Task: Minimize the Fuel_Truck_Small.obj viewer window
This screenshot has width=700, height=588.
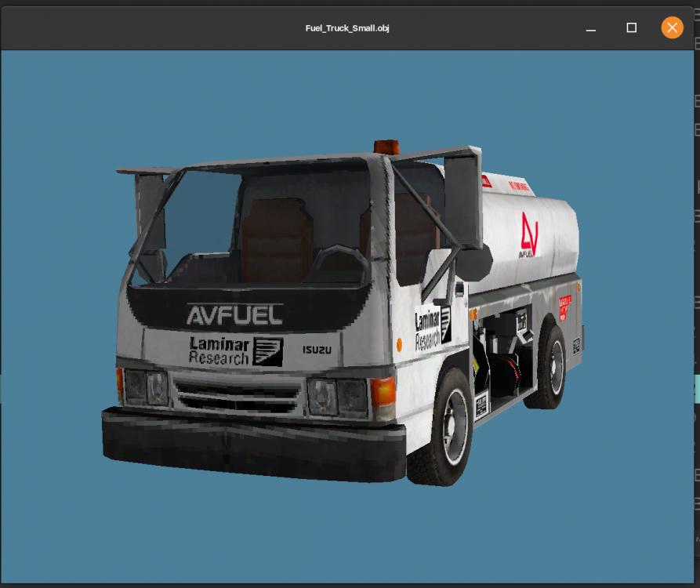Action: (590, 28)
